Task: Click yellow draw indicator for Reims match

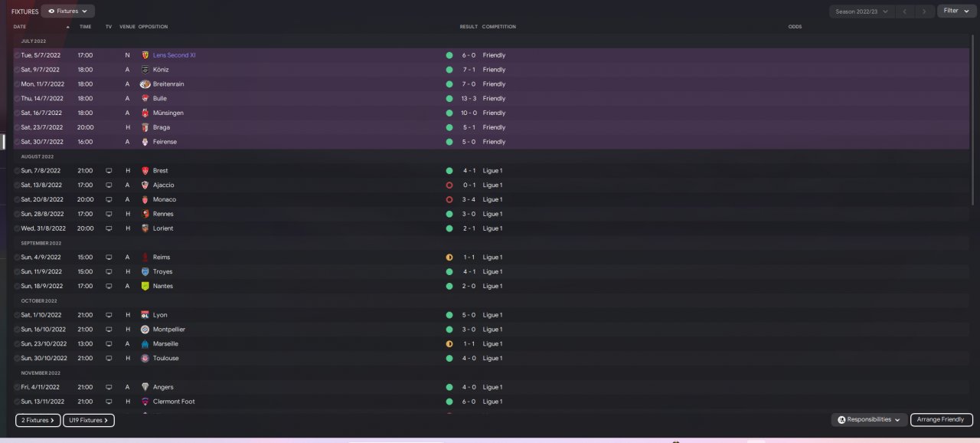Action: pos(449,258)
